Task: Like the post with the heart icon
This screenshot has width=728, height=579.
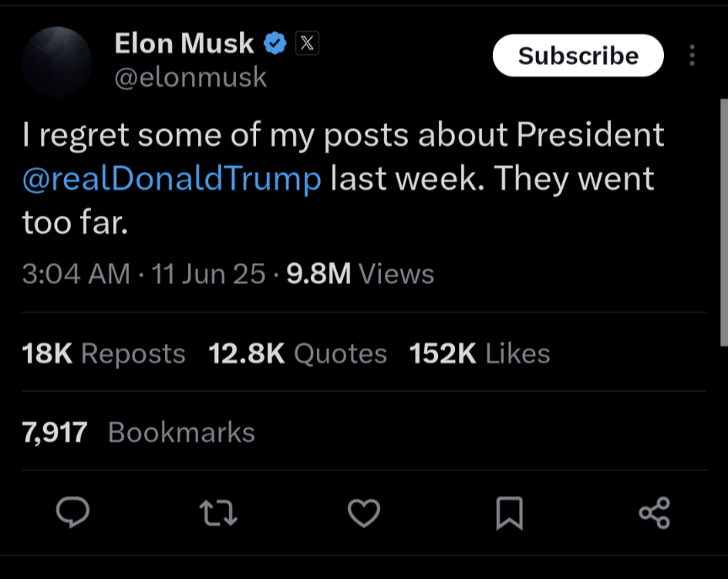Action: click(364, 512)
